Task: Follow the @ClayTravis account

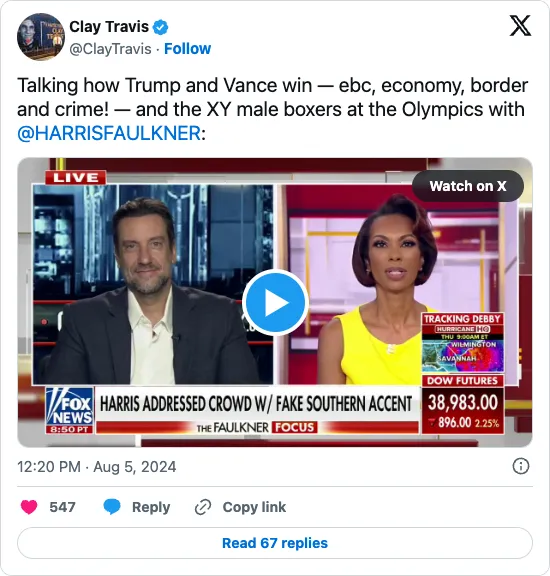Action: [187, 48]
